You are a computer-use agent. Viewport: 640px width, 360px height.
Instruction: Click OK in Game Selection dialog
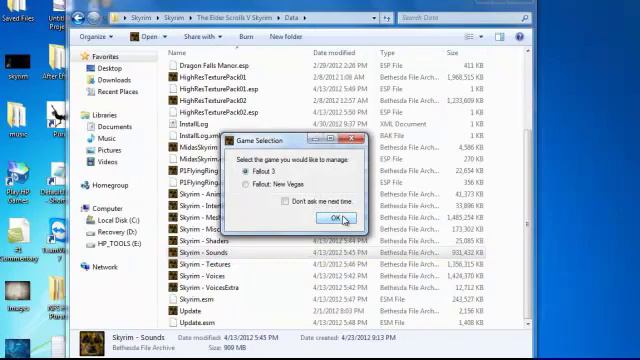tap(336, 218)
